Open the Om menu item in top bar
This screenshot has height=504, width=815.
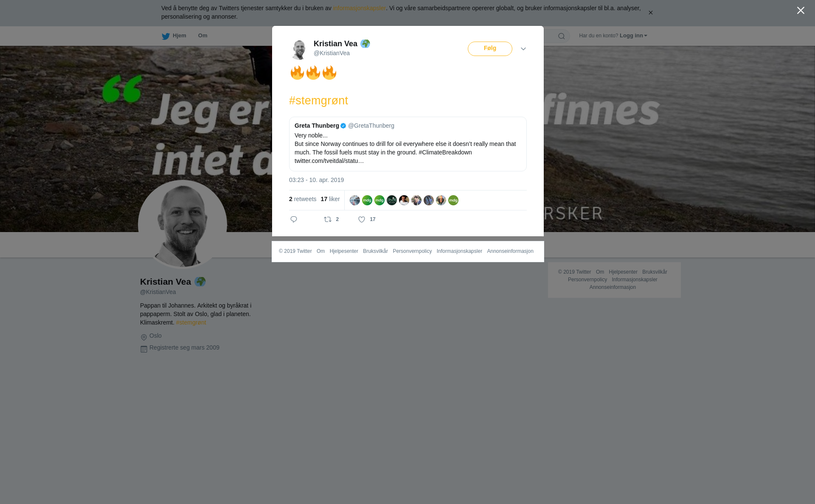click(203, 36)
